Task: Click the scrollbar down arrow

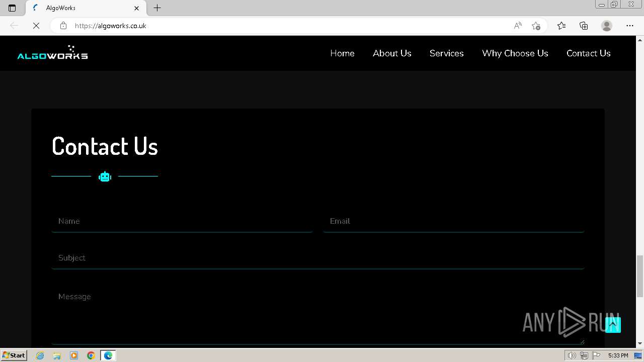Action: [640, 344]
